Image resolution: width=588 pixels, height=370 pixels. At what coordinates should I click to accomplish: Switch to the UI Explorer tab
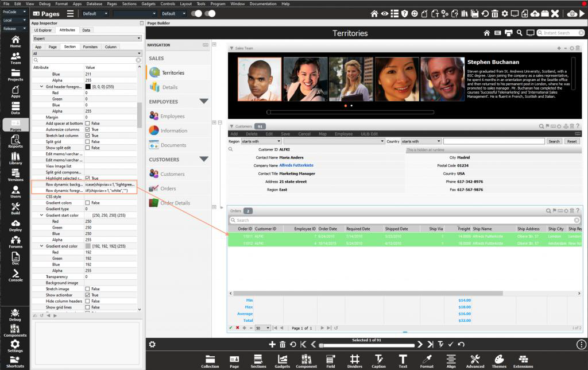coord(43,30)
